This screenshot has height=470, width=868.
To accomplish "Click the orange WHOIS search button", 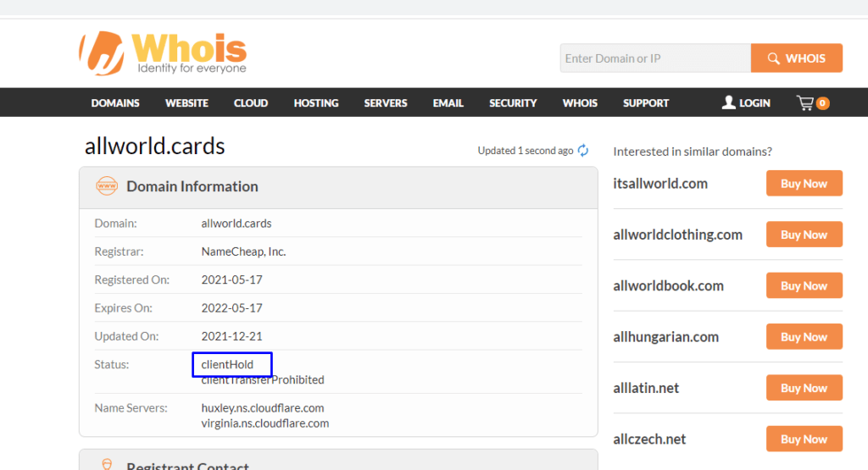I will pos(797,58).
